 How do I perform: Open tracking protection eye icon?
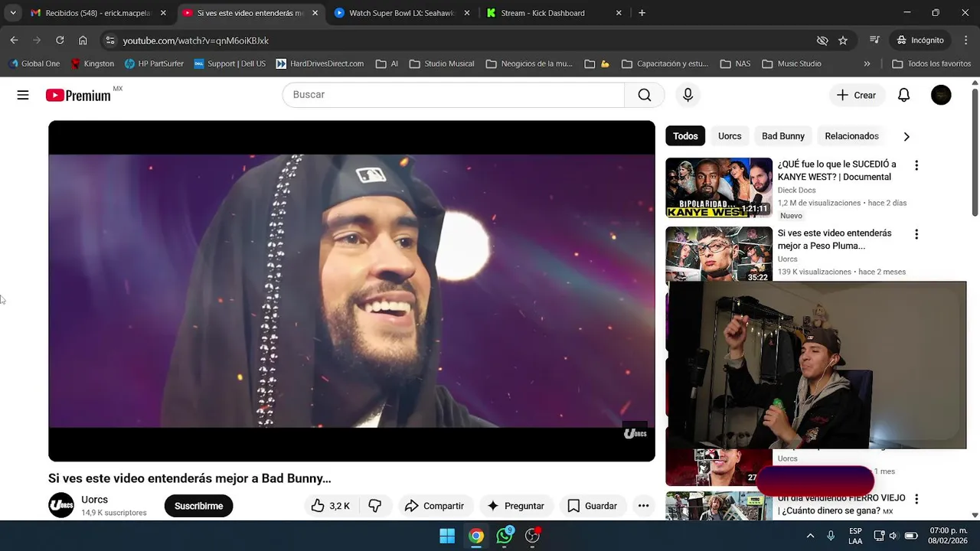[822, 40]
